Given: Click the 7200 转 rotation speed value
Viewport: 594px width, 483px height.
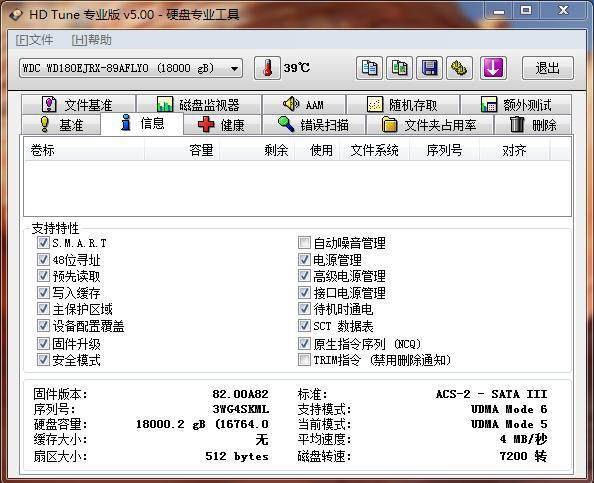Looking at the screenshot, I should pyautogui.click(x=523, y=456).
